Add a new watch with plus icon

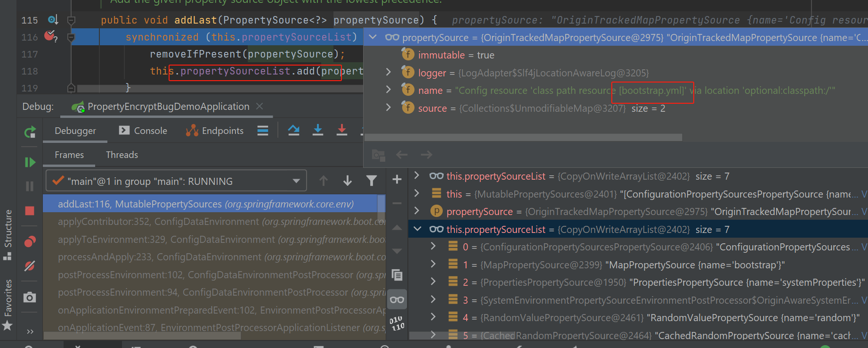[x=397, y=179]
